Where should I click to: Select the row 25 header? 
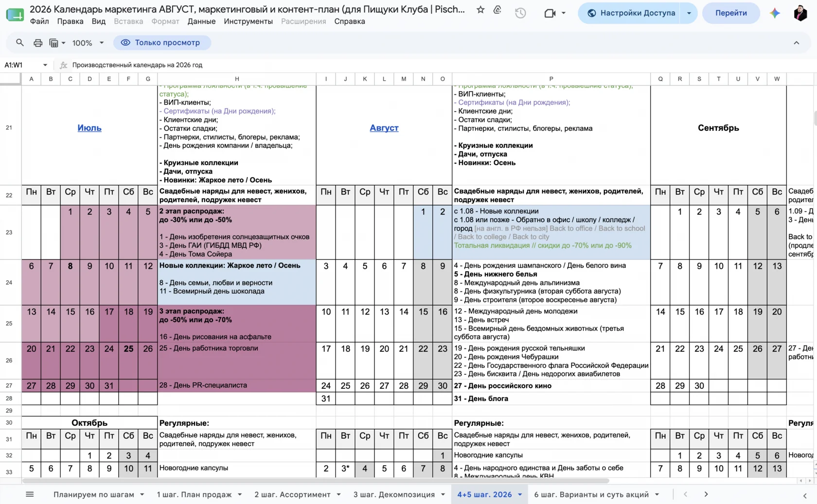click(9, 324)
